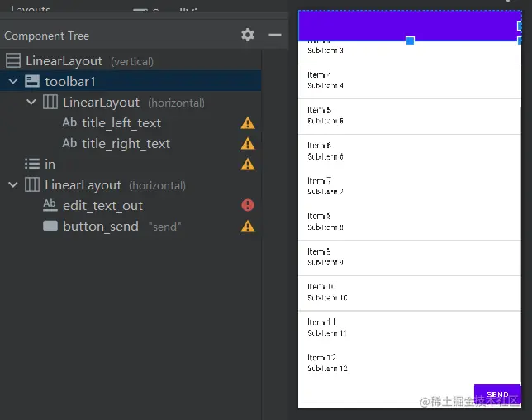Select the 'in' list view component
Image resolution: width=532 pixels, height=420 pixels.
[50, 165]
